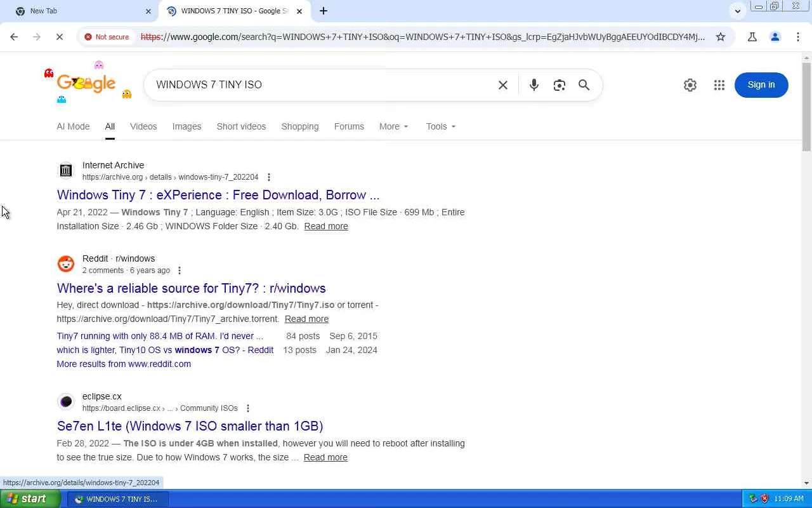Open the Windows Start menu
Image resolution: width=812 pixels, height=508 pixels.
pyautogui.click(x=30, y=499)
